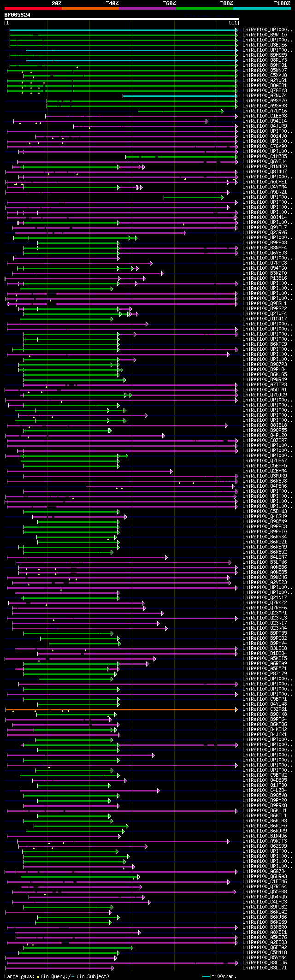The height and width of the screenshot is (980, 295).
Task: Select the UniRef100_A7QM16 label
Action: pyautogui.click(x=265, y=111)
